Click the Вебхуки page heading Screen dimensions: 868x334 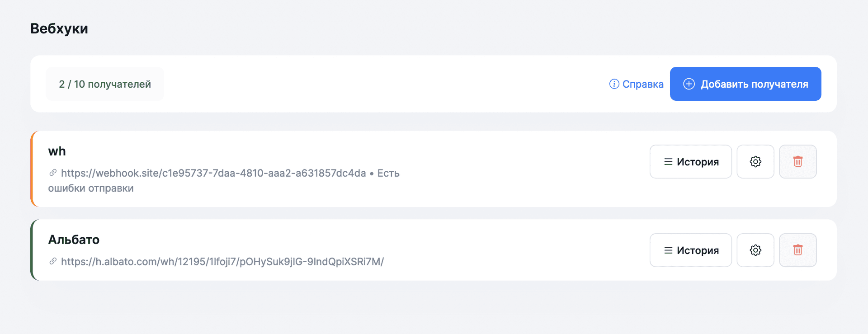click(59, 28)
